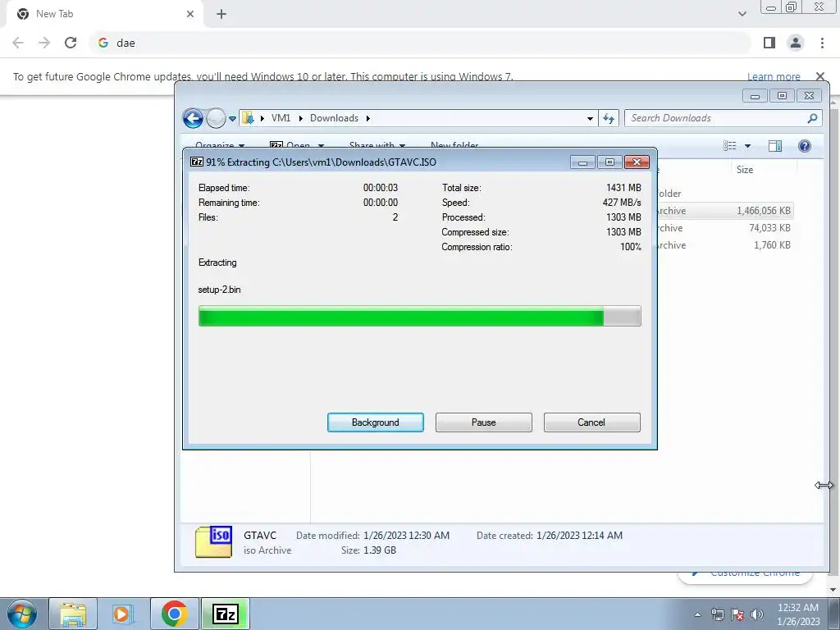
Task: Click Explorer refresh button
Action: pyautogui.click(x=609, y=118)
